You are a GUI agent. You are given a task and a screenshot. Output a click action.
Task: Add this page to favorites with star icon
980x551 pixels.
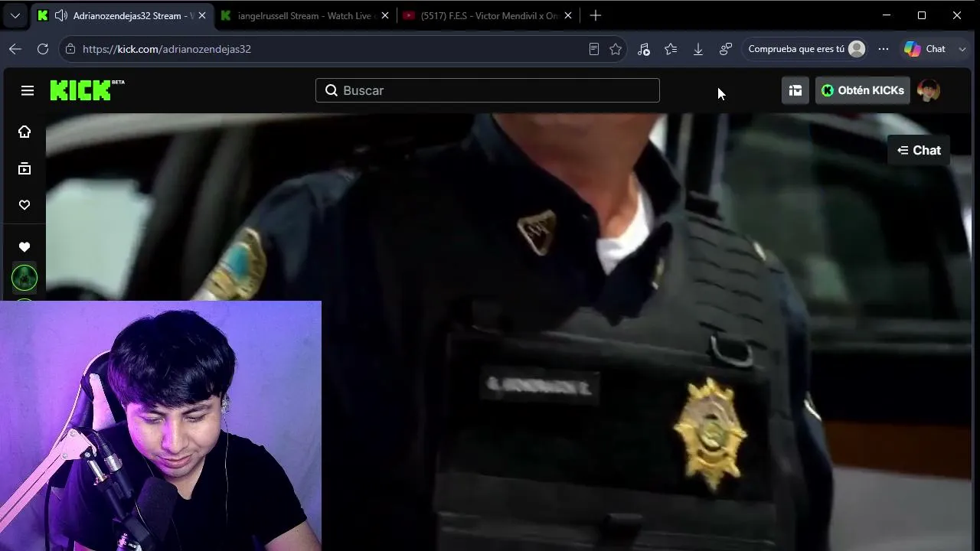pos(616,49)
